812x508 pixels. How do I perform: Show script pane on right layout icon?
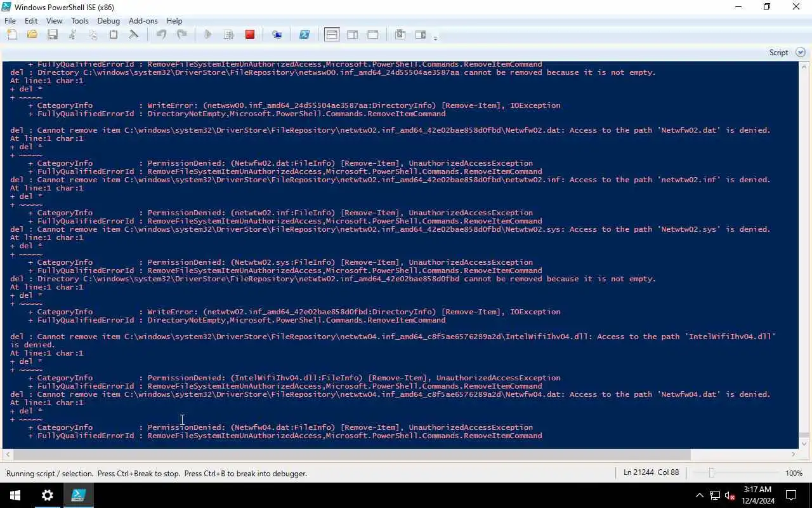(x=352, y=35)
